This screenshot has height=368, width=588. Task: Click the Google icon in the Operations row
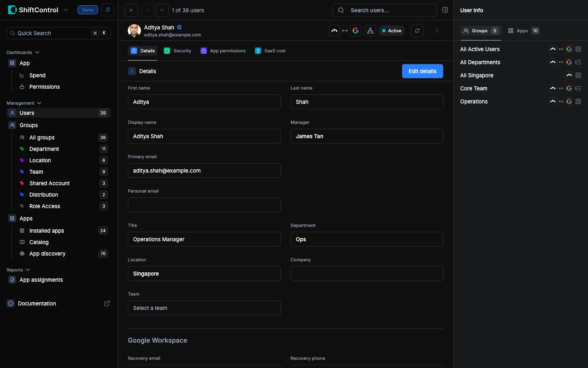569,101
